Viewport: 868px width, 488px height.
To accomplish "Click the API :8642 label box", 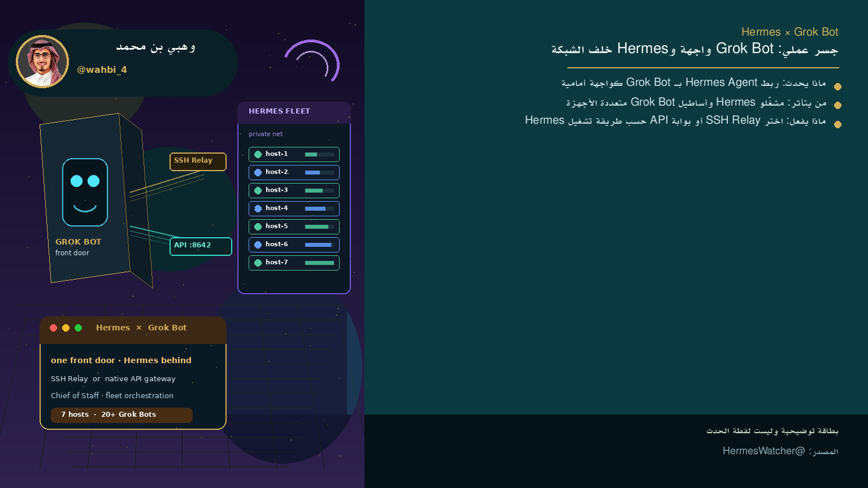I will (201, 246).
